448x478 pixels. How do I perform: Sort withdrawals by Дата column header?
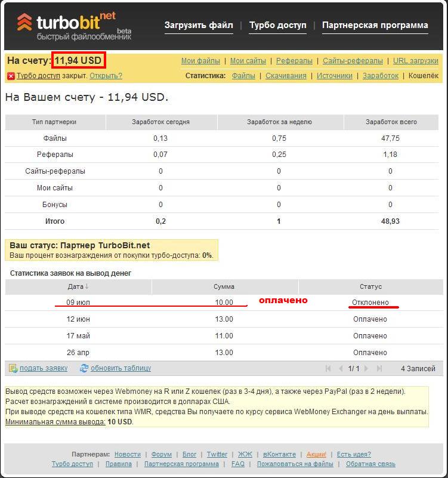click(78, 287)
